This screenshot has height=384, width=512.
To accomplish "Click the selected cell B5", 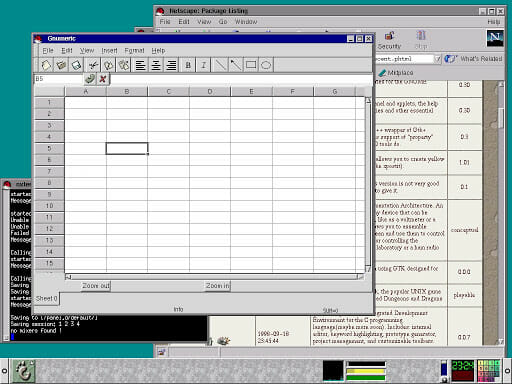I will tap(127, 148).
